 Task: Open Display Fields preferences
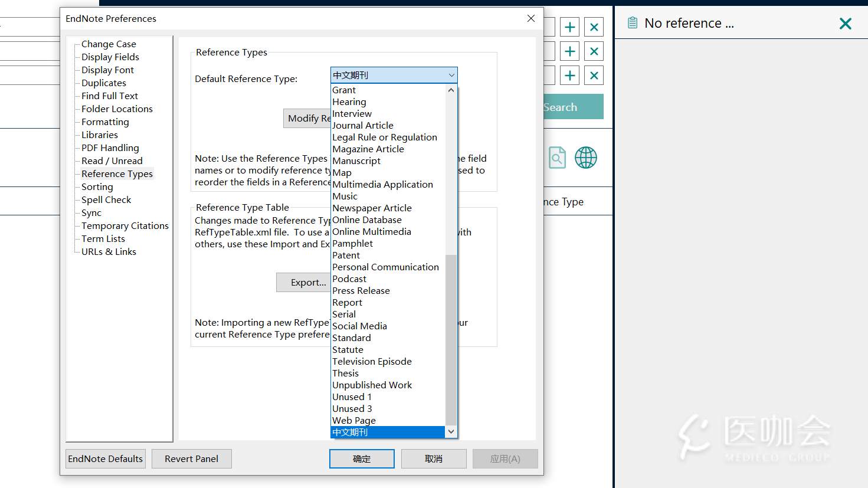tap(110, 57)
